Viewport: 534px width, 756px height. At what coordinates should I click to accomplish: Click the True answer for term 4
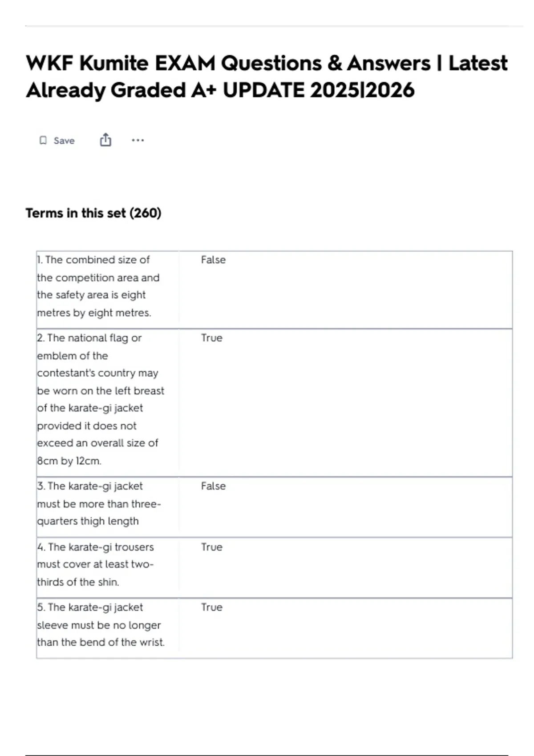click(x=211, y=547)
